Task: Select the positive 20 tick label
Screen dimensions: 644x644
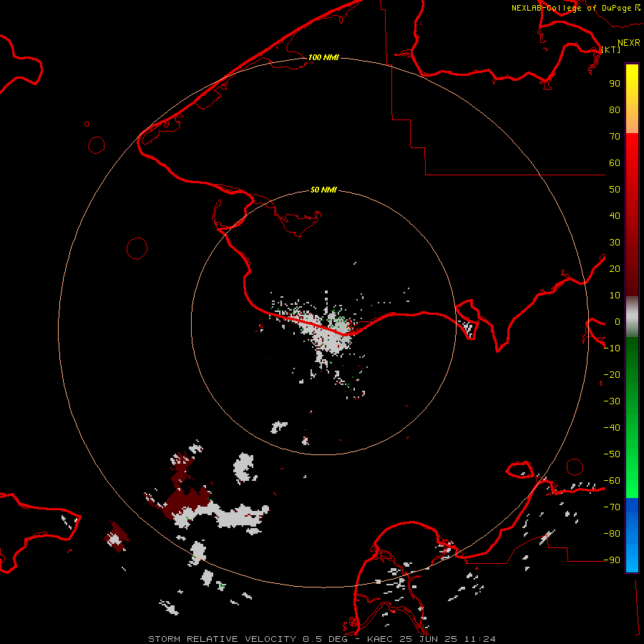Action: (615, 268)
